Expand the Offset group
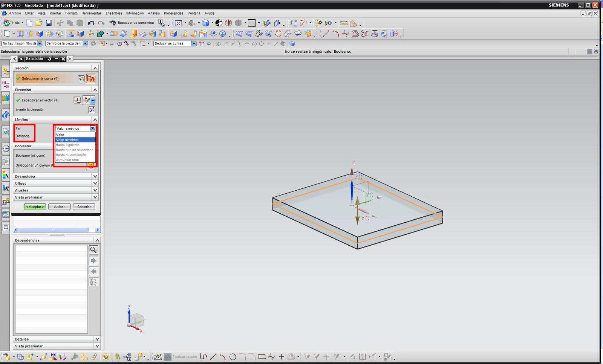Screen dimensions: 603x364 tap(95, 184)
